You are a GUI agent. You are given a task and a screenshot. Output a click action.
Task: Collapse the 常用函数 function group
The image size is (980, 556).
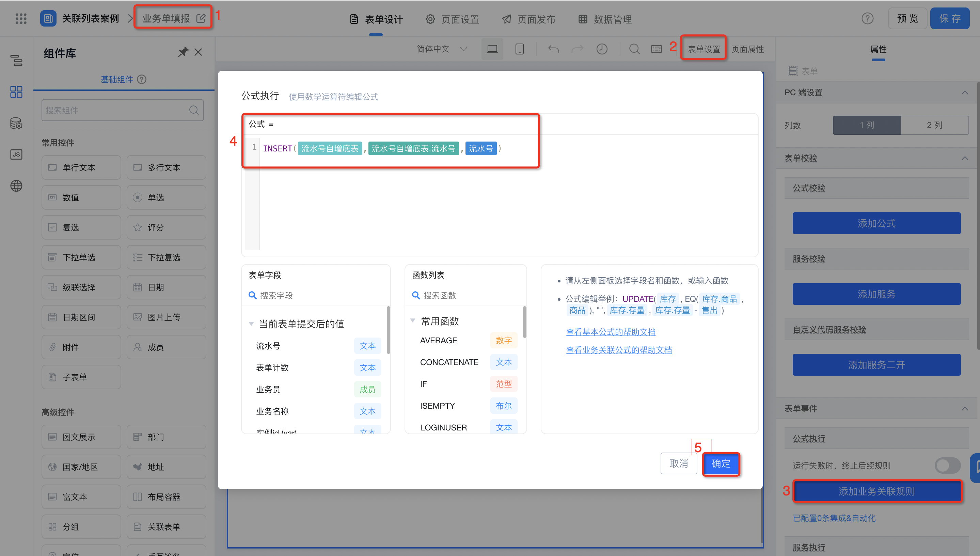[x=413, y=321]
